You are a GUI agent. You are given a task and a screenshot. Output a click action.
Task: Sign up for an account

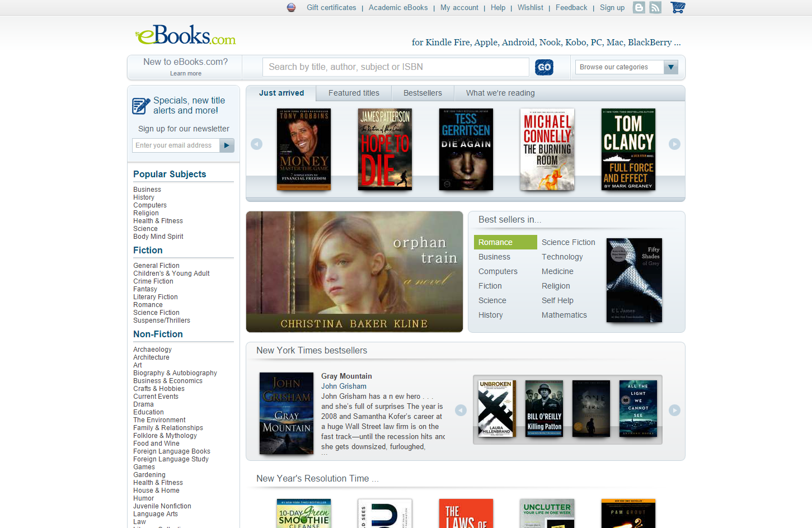(x=612, y=7)
